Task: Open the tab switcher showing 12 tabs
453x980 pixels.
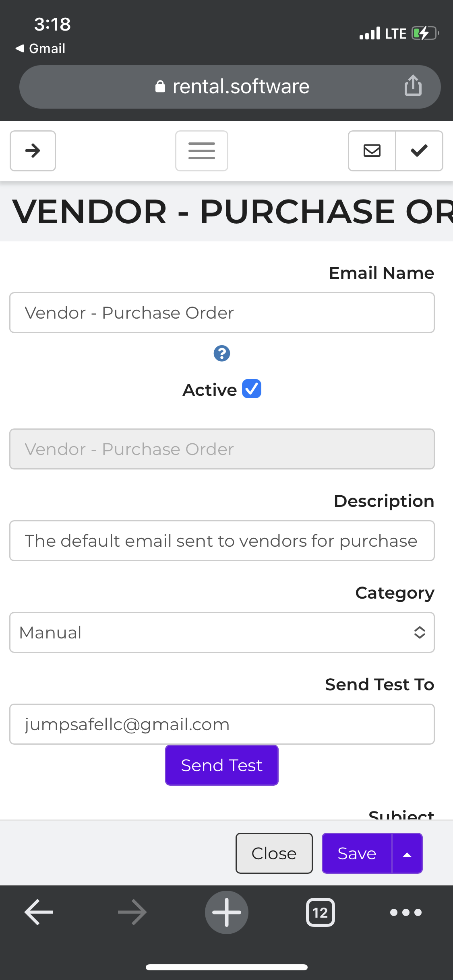Action: [x=320, y=912]
